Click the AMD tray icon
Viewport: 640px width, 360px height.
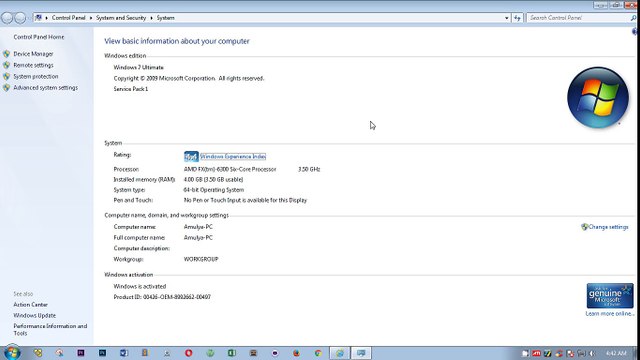point(536,353)
